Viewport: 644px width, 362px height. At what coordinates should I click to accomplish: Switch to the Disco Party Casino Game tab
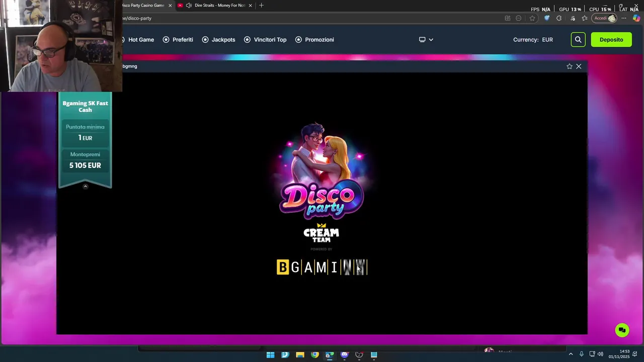143,6
